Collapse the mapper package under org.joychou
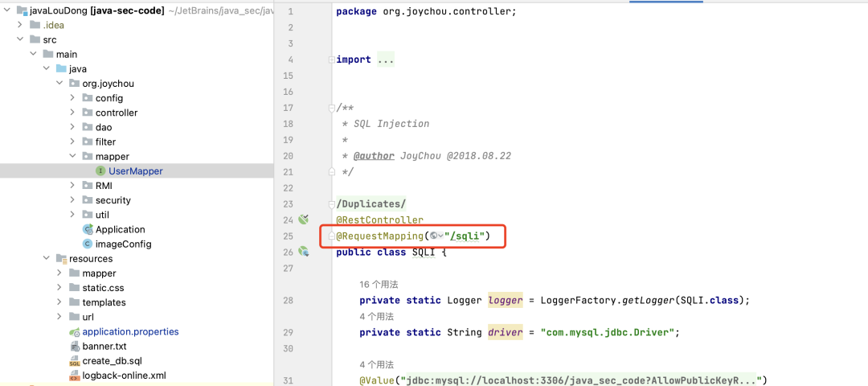 [x=72, y=156]
